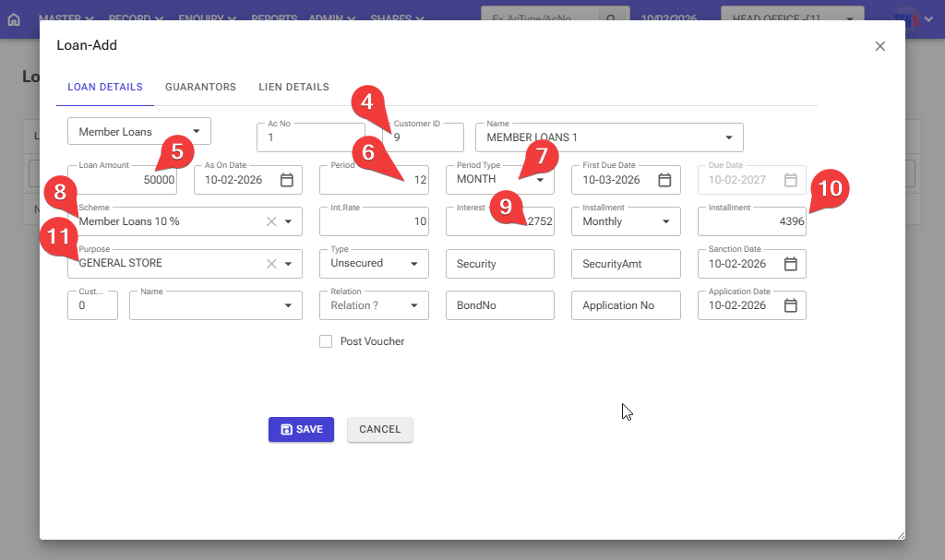Image resolution: width=945 pixels, height=560 pixels.
Task: Click the Security input field
Action: pyautogui.click(x=499, y=264)
